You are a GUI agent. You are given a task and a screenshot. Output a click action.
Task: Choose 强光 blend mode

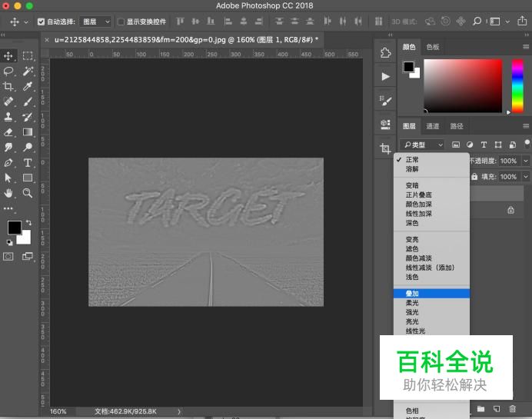coord(431,312)
